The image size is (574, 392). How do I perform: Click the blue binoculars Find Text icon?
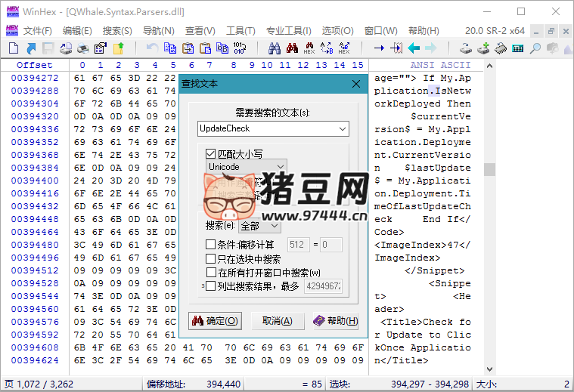click(x=275, y=48)
